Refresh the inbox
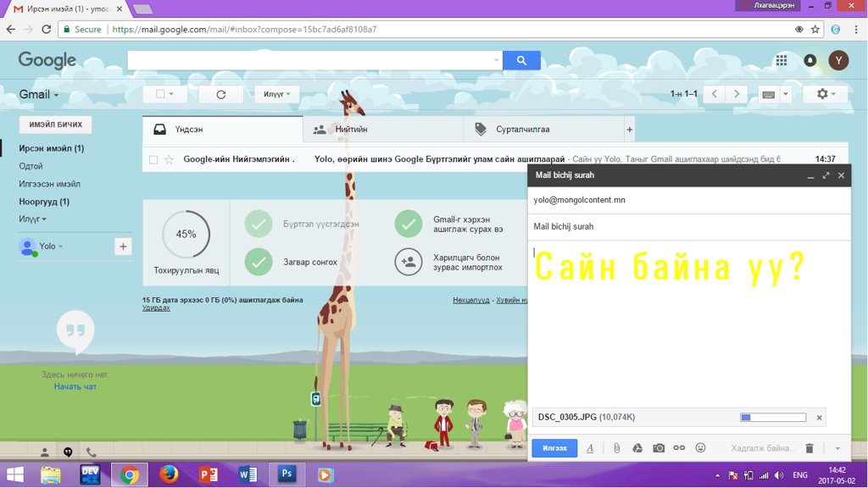 click(x=221, y=94)
